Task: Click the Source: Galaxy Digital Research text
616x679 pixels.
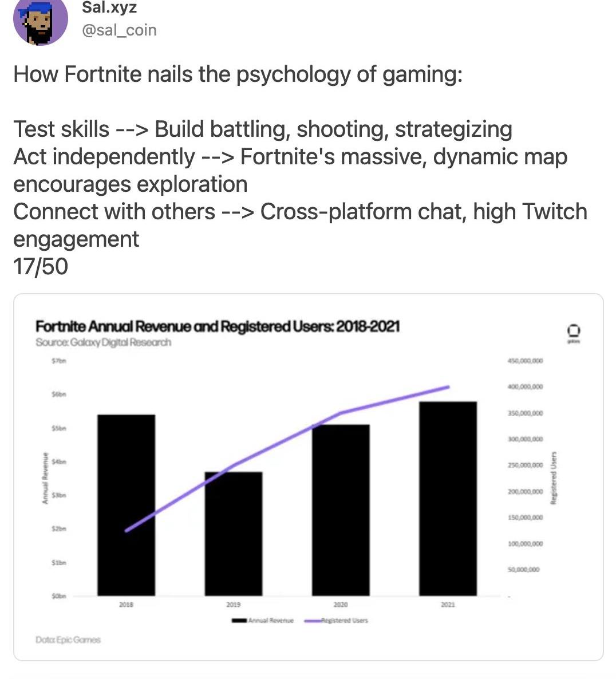Action: pyautogui.click(x=104, y=342)
